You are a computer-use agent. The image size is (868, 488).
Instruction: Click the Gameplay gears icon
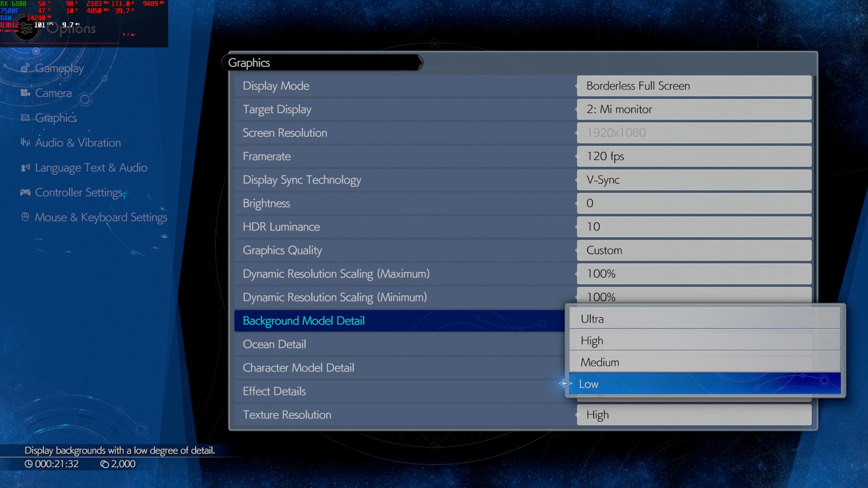(x=25, y=68)
